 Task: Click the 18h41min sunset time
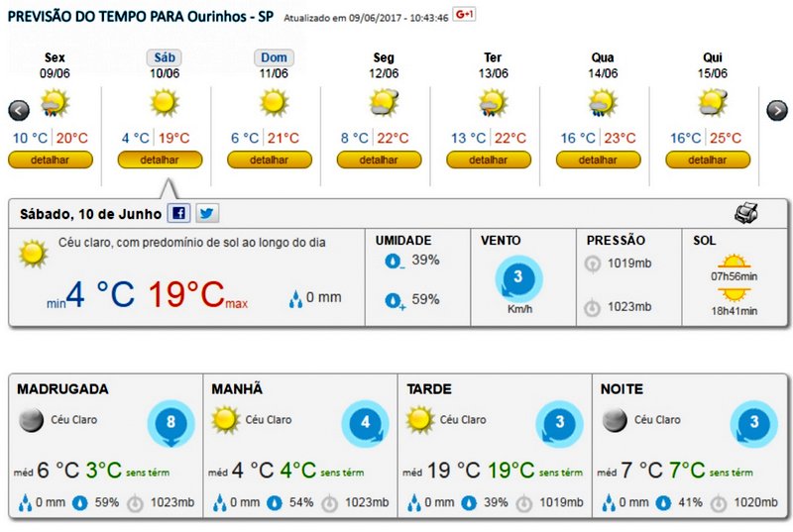[734, 311]
